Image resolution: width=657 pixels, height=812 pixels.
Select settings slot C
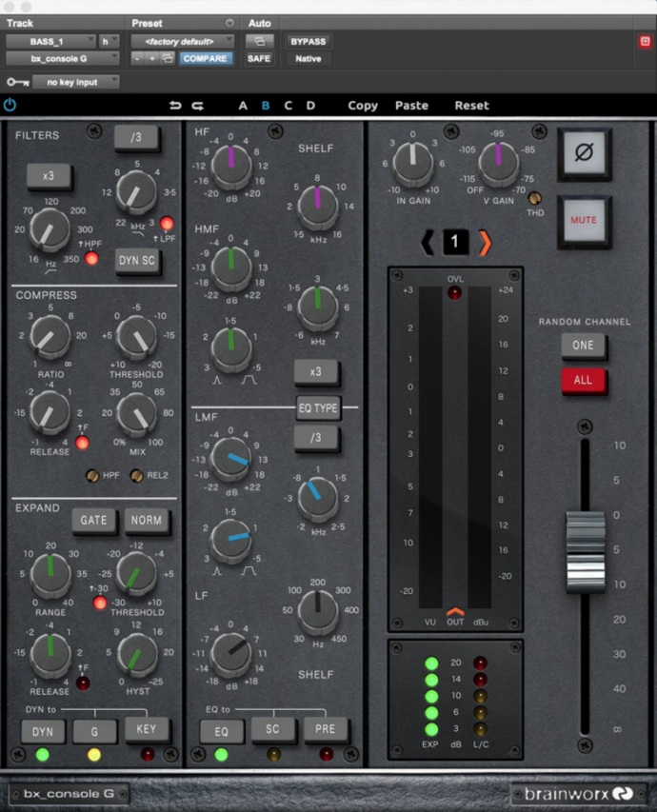(289, 106)
